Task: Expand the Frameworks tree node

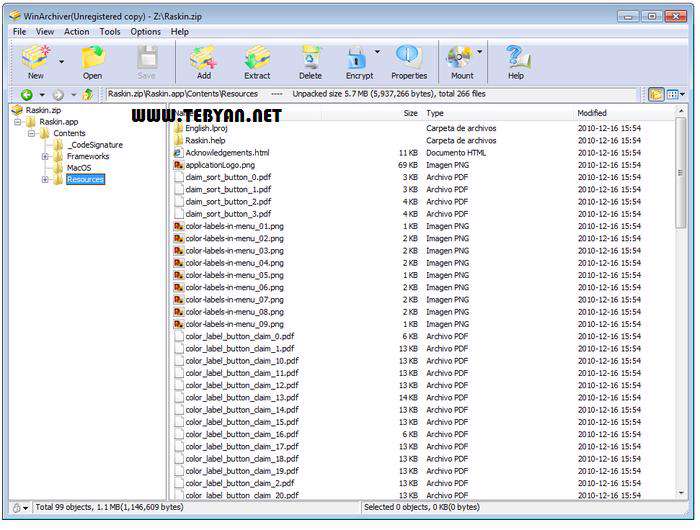Action: [45, 156]
